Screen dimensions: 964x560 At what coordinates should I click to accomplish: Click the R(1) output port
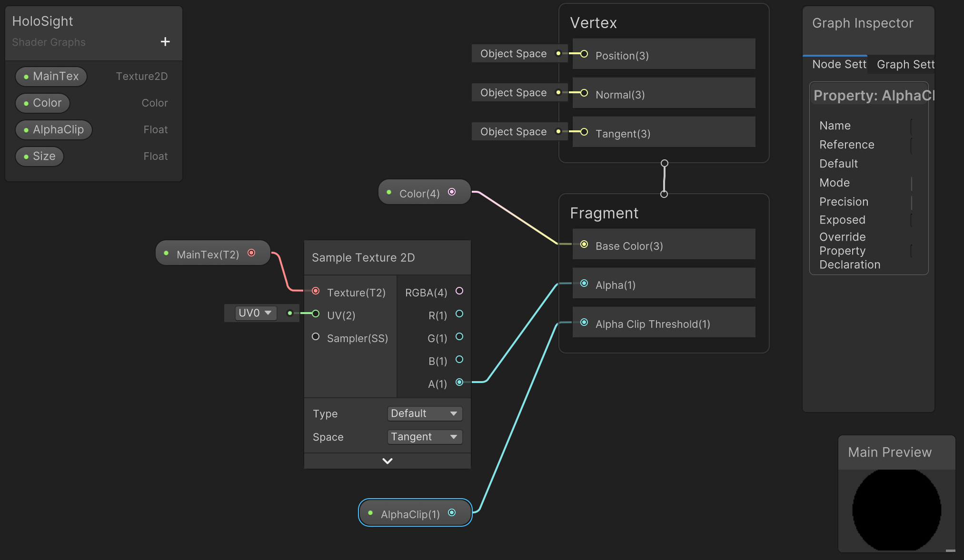point(459,314)
